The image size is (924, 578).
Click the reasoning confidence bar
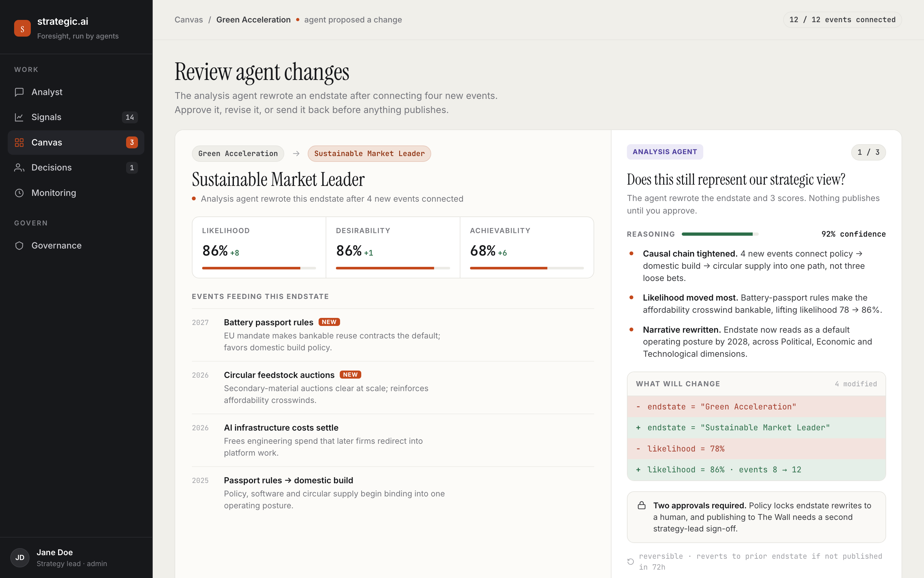click(x=720, y=234)
